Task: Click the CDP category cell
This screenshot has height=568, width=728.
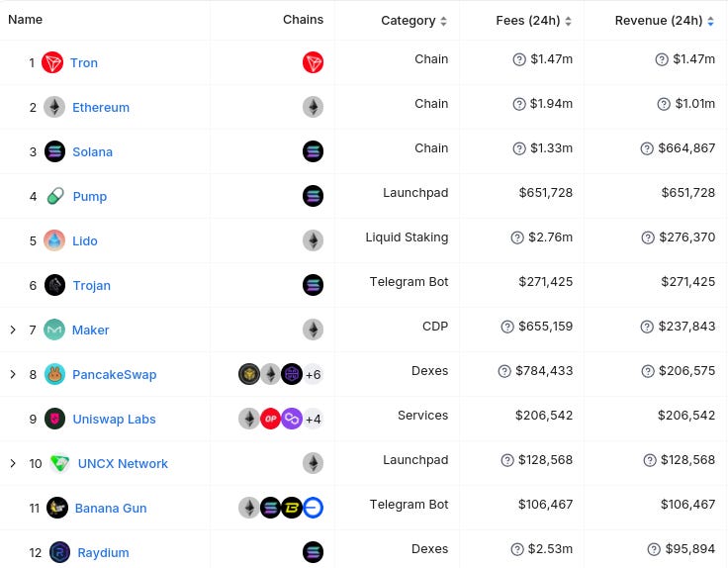Action: pyautogui.click(x=435, y=327)
